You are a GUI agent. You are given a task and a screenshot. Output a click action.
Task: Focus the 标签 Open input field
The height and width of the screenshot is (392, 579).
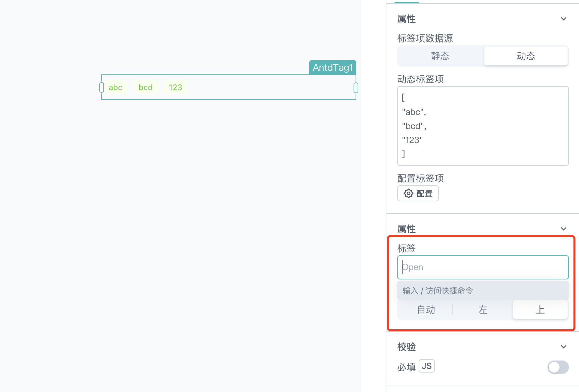(483, 267)
